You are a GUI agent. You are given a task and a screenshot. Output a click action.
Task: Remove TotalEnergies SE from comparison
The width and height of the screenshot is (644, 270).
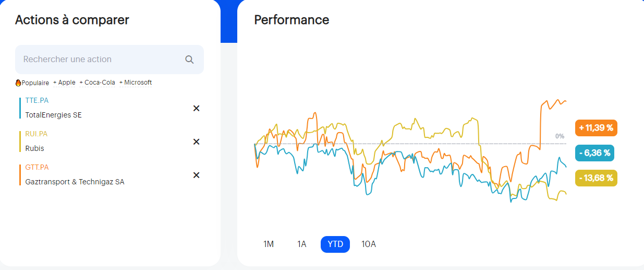[x=197, y=108]
